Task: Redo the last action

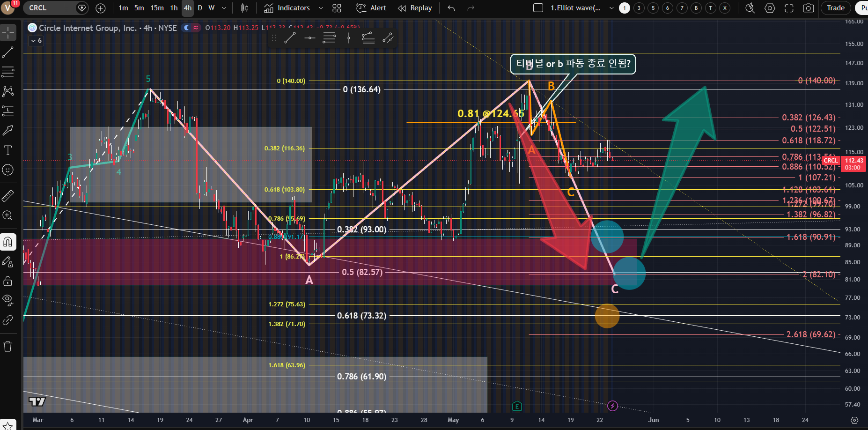Action: (471, 8)
